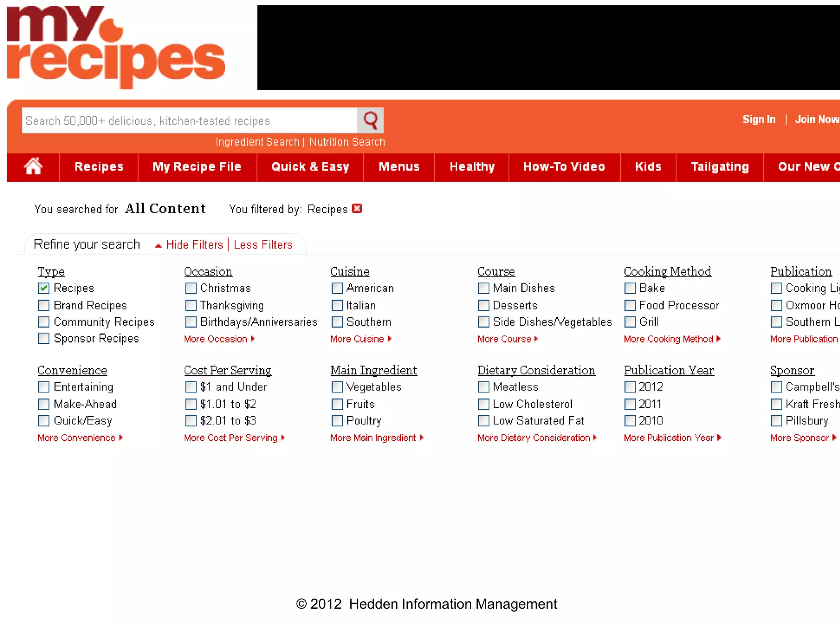
Task: Check the Desserts course filter
Action: point(484,306)
